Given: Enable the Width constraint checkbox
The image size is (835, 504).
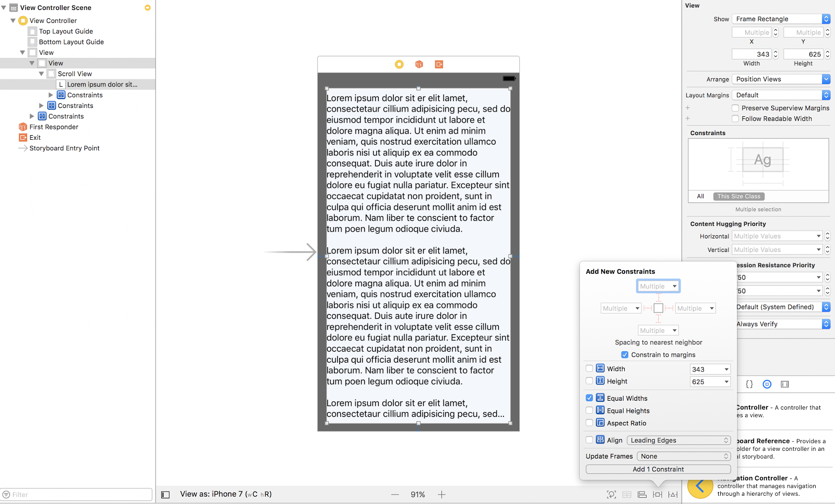Looking at the screenshot, I should click(x=589, y=369).
